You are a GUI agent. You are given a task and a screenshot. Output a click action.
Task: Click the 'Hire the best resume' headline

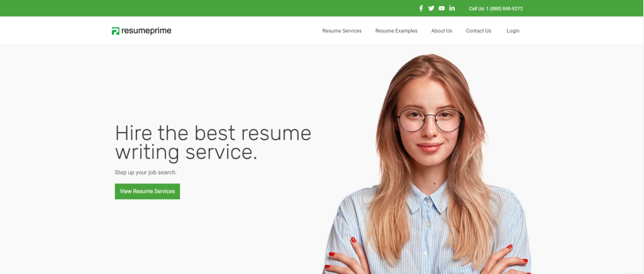click(x=213, y=133)
